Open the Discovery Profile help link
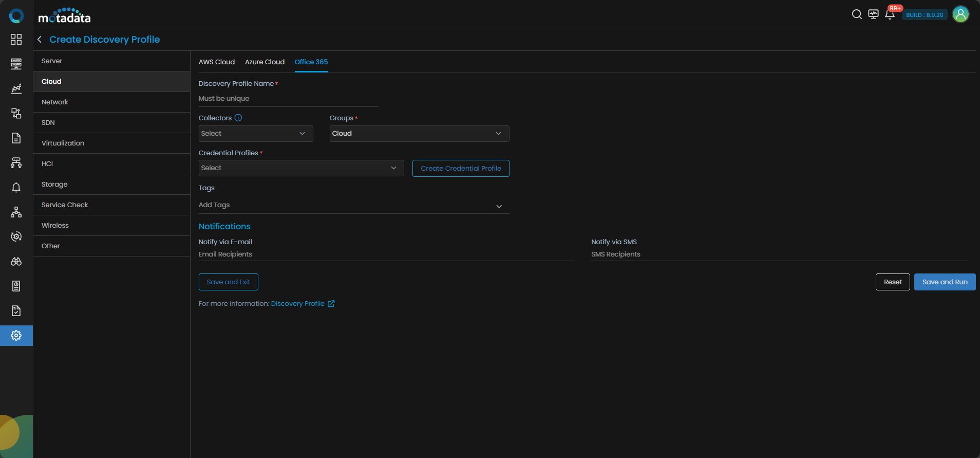This screenshot has width=980, height=458. (298, 304)
